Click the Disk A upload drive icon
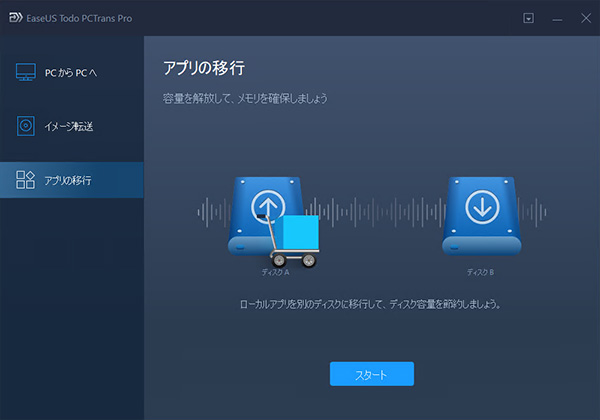Viewport: 600px width, 420px height. tap(266, 215)
